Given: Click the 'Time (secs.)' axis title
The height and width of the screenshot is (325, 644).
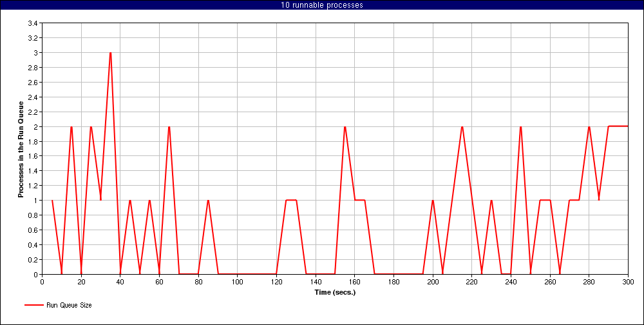Looking at the screenshot, I should tap(335, 293).
